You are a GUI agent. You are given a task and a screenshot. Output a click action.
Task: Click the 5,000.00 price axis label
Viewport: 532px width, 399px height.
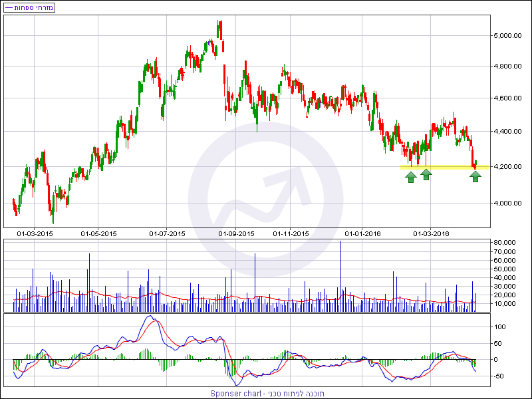pyautogui.click(x=509, y=35)
